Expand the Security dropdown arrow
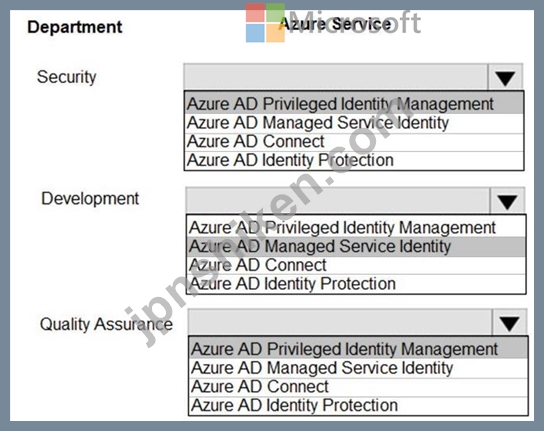This screenshot has height=431, width=544. [x=505, y=77]
